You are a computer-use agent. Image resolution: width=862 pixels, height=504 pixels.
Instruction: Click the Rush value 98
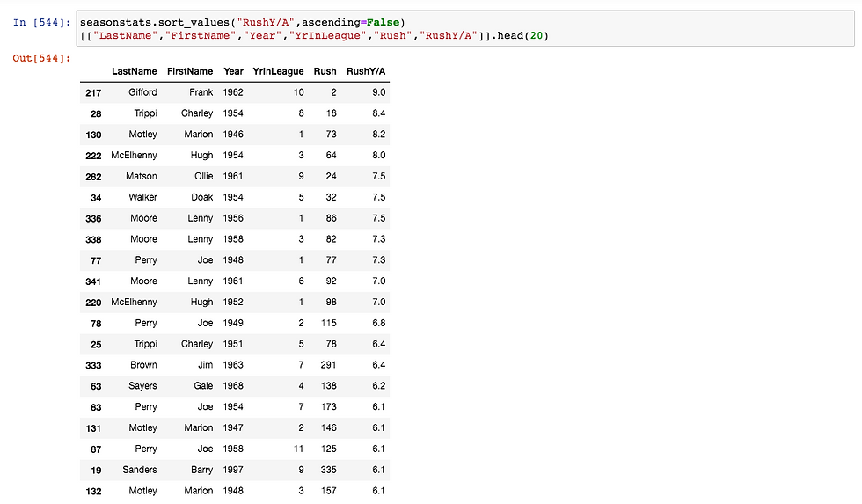331,302
